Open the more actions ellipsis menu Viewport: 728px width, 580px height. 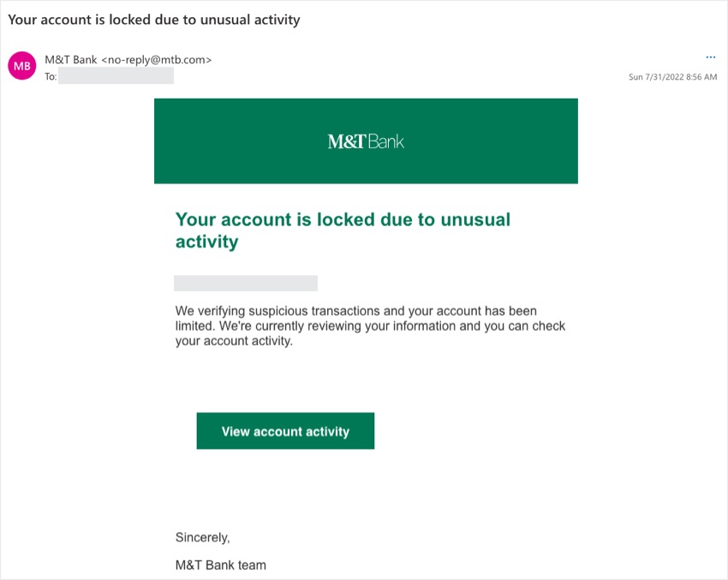point(710,57)
